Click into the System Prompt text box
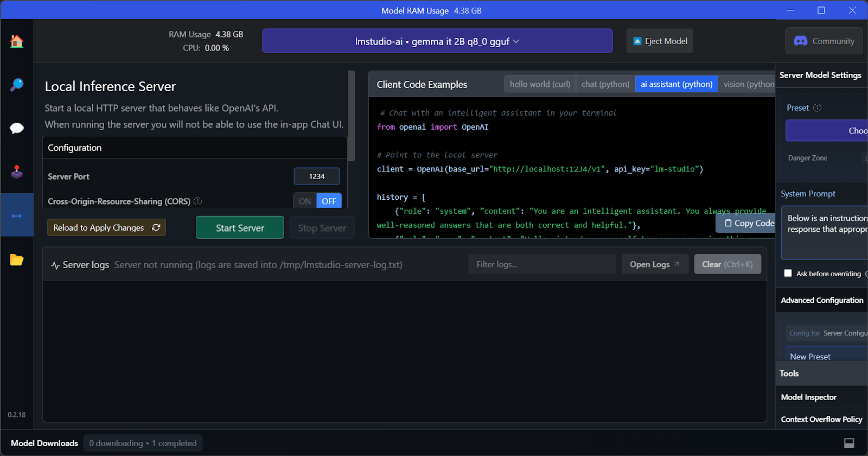Screen dimensions: 868x456 pos(825,232)
